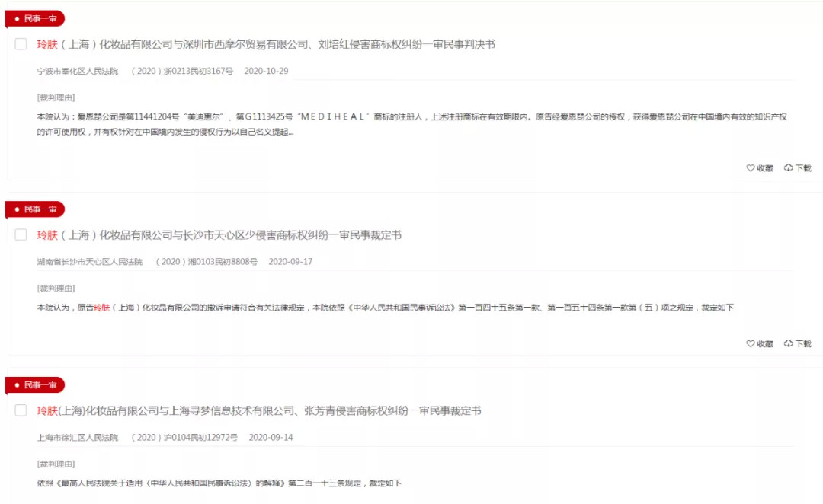Select the court name 上海市徐汇区人民法院
Image resolution: width=823 pixels, height=504 pixels.
click(78, 437)
